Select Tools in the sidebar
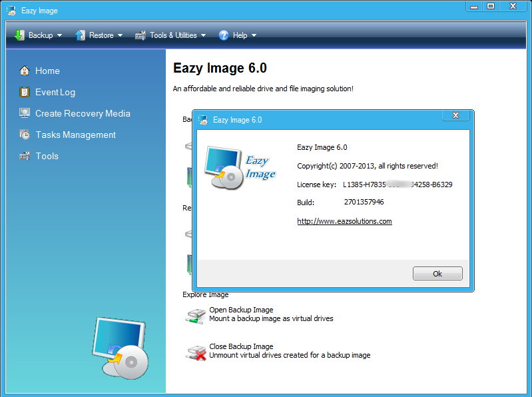Screen dimensions: 532x397 (x=47, y=156)
